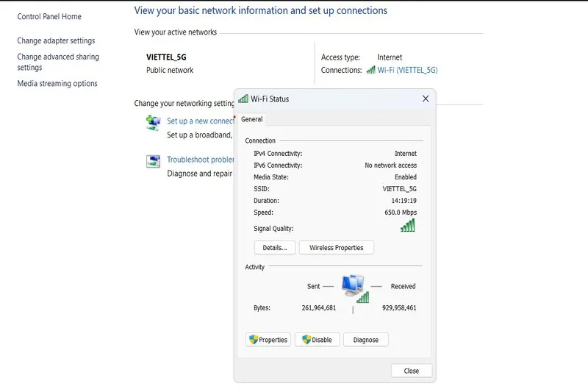
Task: Click the shield icon on Properties button
Action: pyautogui.click(x=254, y=340)
